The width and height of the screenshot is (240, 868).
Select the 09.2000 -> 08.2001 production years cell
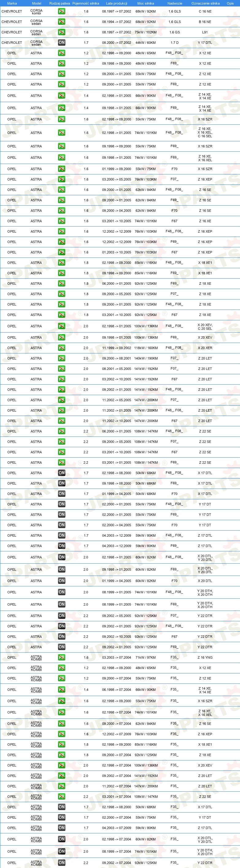[116, 359]
